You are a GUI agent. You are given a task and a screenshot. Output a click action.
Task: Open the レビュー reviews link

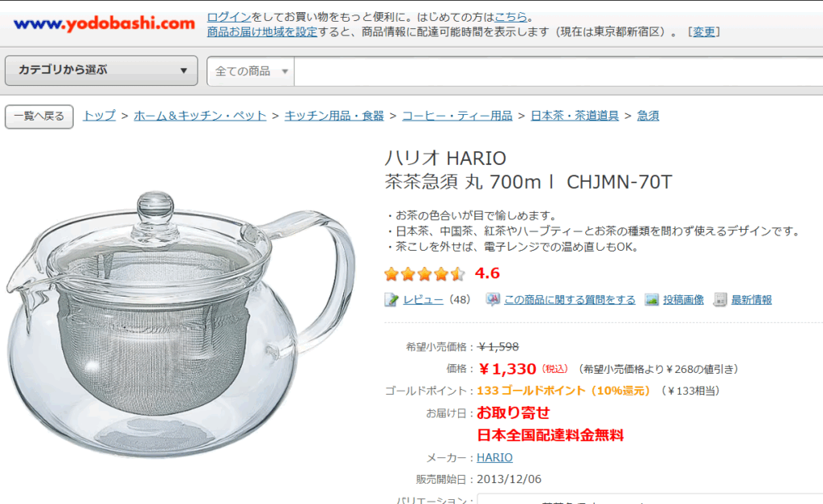tap(423, 300)
